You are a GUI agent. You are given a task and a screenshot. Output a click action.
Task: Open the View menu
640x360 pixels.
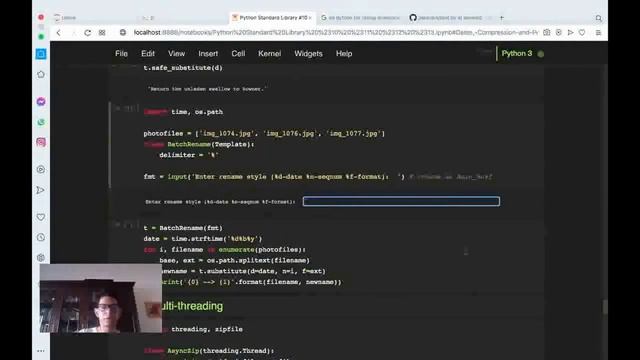[x=176, y=53]
